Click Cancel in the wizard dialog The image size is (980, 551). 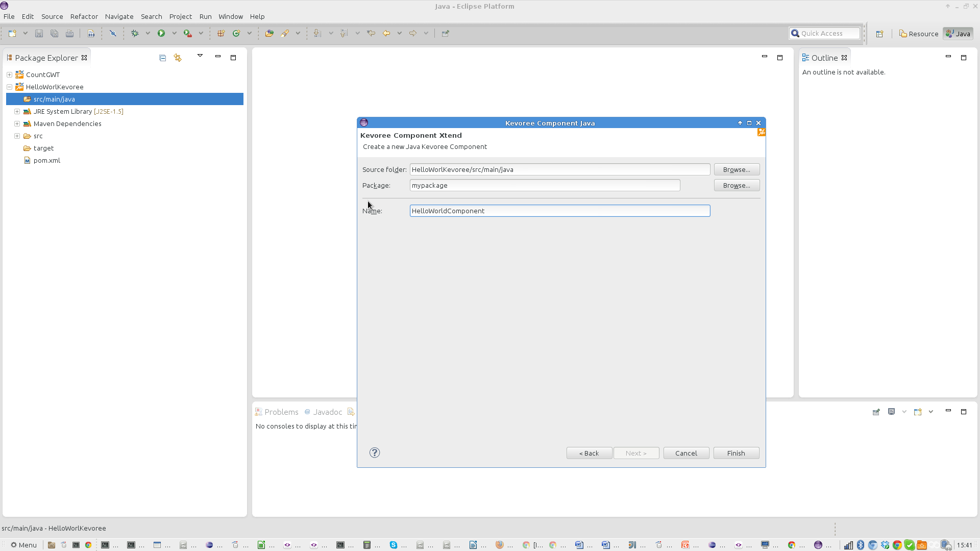686,453
